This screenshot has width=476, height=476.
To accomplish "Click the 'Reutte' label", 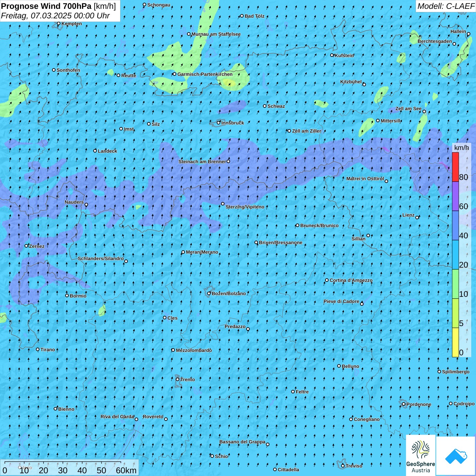I will click(129, 75).
